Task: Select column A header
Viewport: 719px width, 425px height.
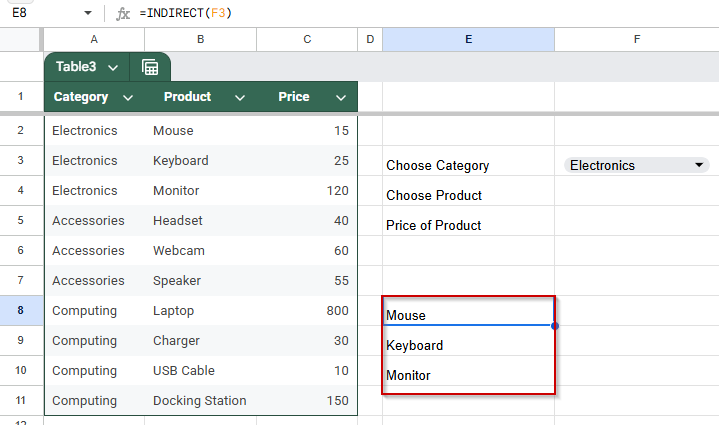Action: point(94,39)
